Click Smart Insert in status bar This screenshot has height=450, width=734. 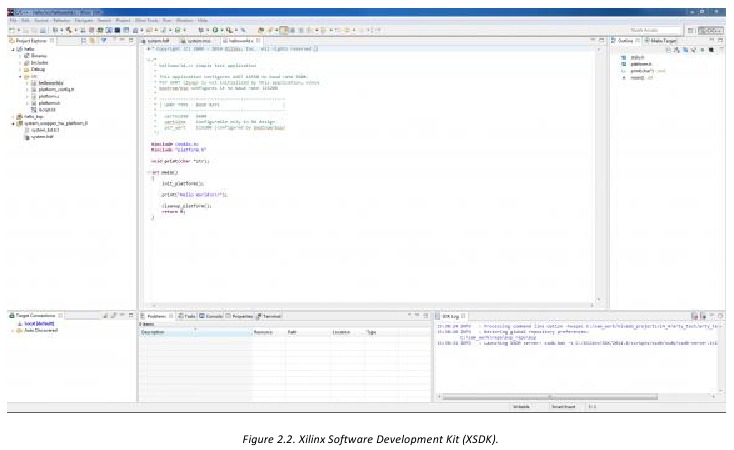coord(563,406)
